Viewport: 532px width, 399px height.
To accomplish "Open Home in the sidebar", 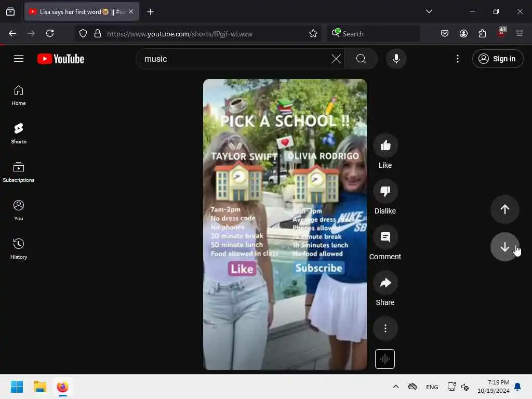I will 19,96.
